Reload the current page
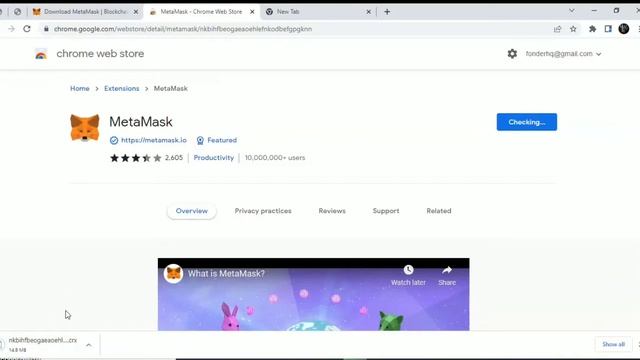The image size is (640, 360). [x=27, y=29]
